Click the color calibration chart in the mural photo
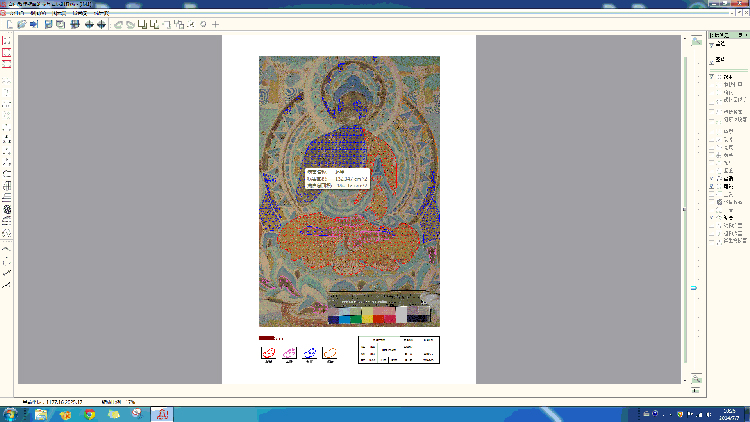 [379, 315]
